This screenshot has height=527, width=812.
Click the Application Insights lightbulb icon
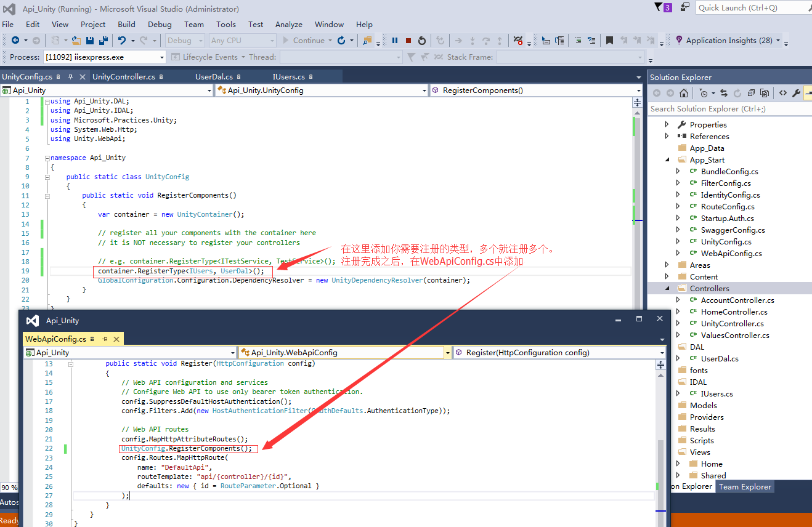coord(679,40)
